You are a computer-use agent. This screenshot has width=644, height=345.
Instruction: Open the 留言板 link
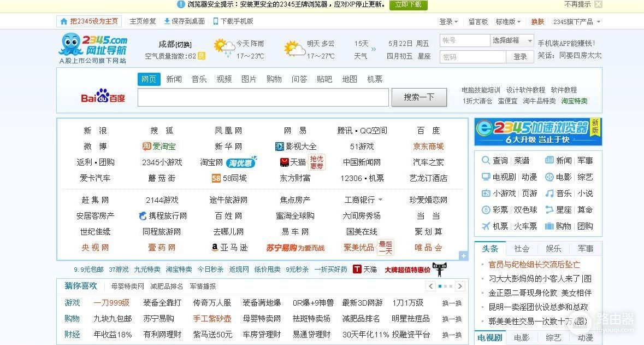(x=478, y=22)
